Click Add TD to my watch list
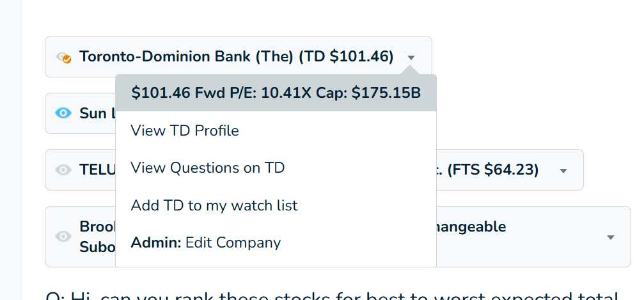The width and height of the screenshot is (644, 300). click(214, 205)
